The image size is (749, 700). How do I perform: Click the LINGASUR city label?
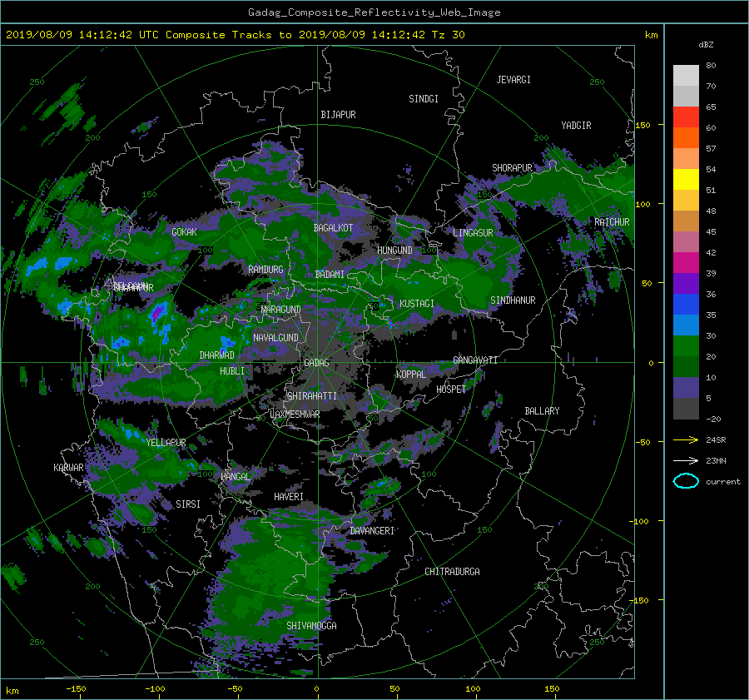pyautogui.click(x=473, y=233)
